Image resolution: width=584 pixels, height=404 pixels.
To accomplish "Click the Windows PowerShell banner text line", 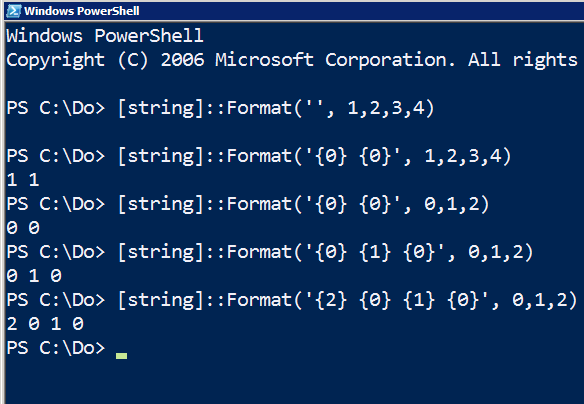I will coord(105,36).
